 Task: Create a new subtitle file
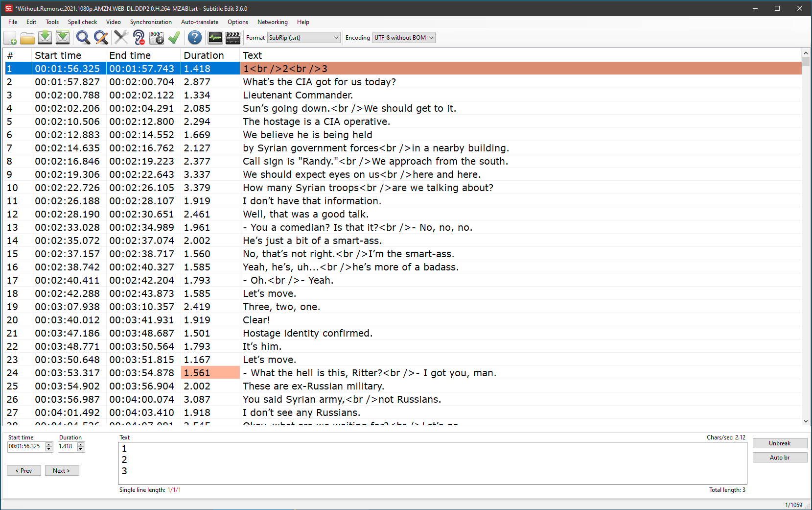pyautogui.click(x=10, y=37)
